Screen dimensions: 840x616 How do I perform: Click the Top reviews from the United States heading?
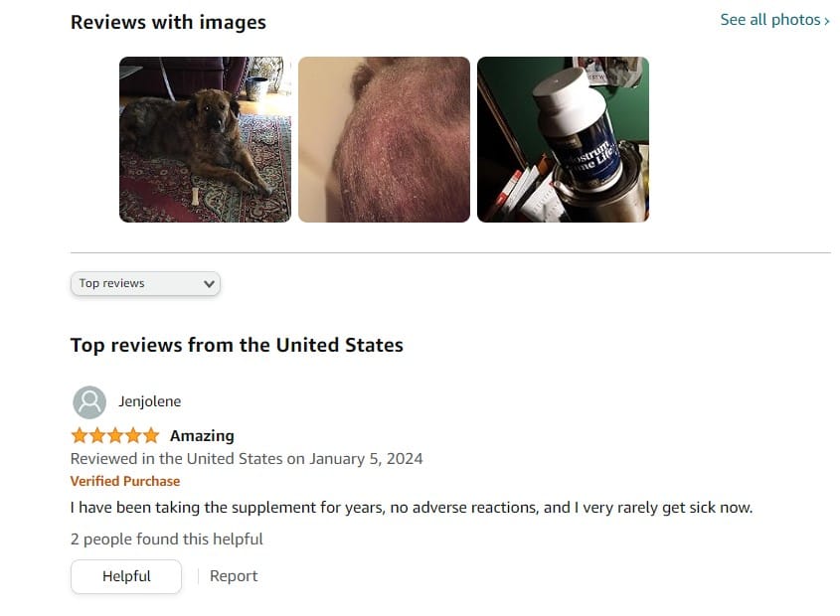click(237, 345)
